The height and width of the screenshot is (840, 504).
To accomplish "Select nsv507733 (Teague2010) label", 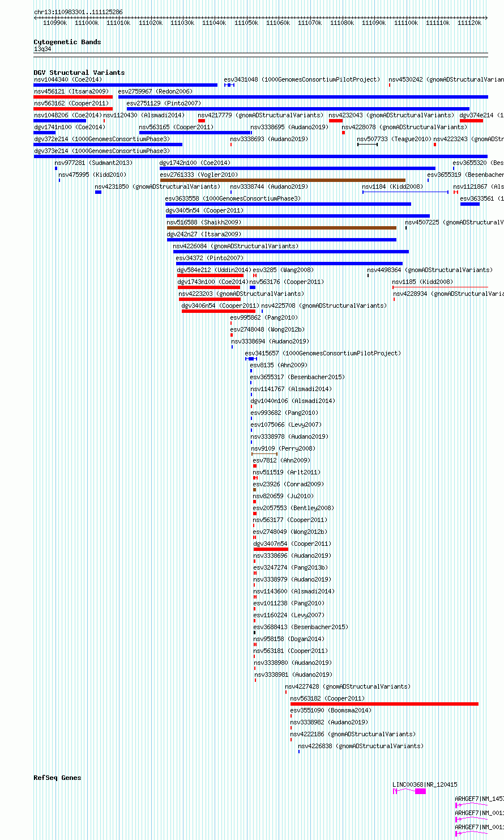I will 394,139.
